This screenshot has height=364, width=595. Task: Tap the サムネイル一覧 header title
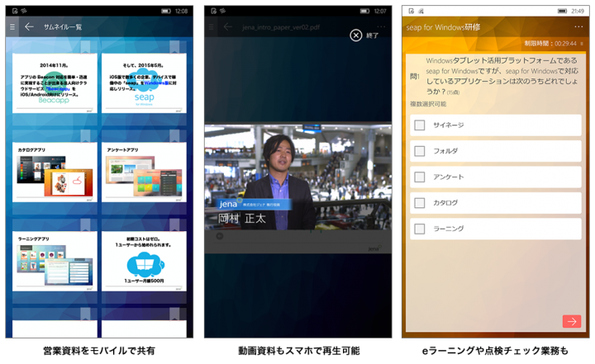tap(63, 27)
